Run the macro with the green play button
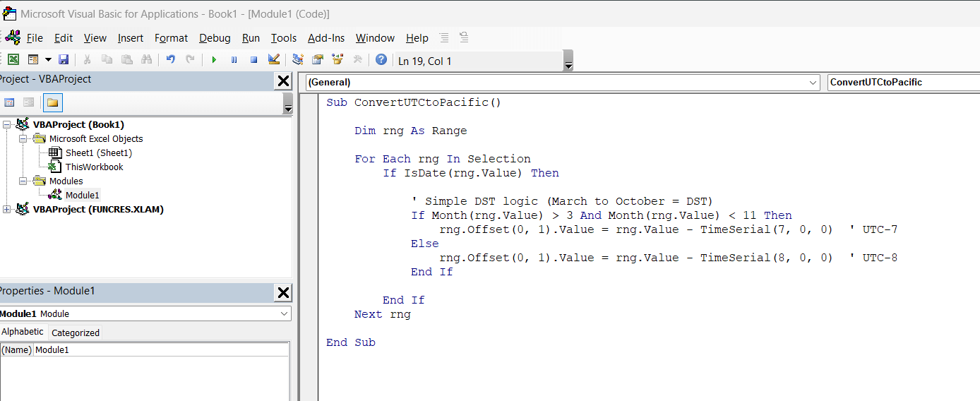The image size is (980, 401). pyautogui.click(x=214, y=60)
